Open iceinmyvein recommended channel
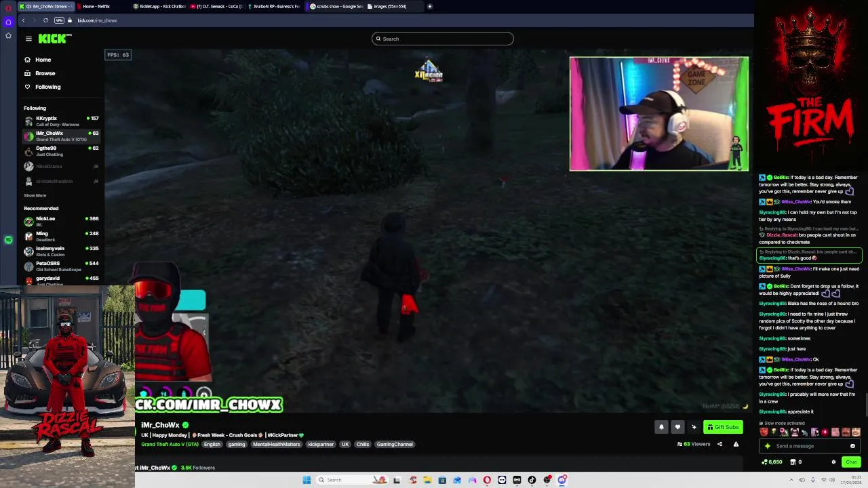The height and width of the screenshot is (488, 868). 62,251
